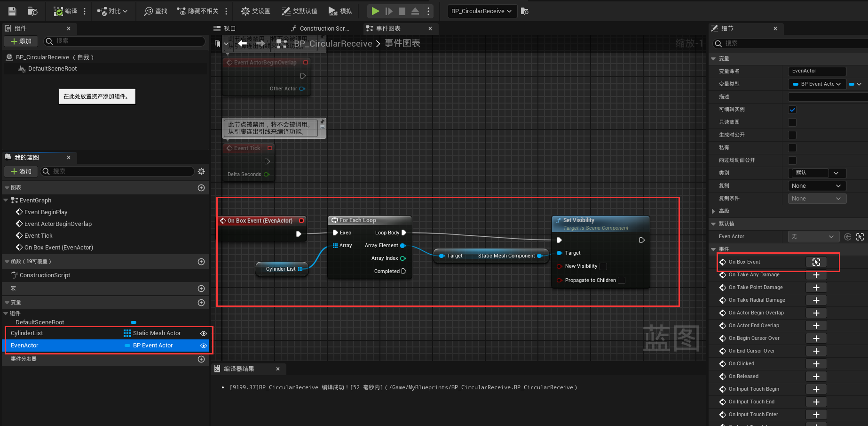This screenshot has height=426, width=868.
Task: Select the My Blueprint (我的蓝图) tab
Action: pos(27,158)
